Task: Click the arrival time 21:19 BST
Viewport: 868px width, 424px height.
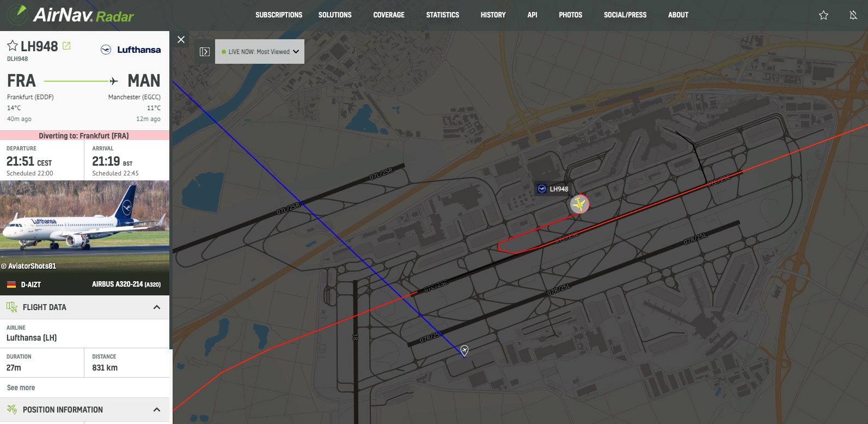Action: (x=112, y=161)
